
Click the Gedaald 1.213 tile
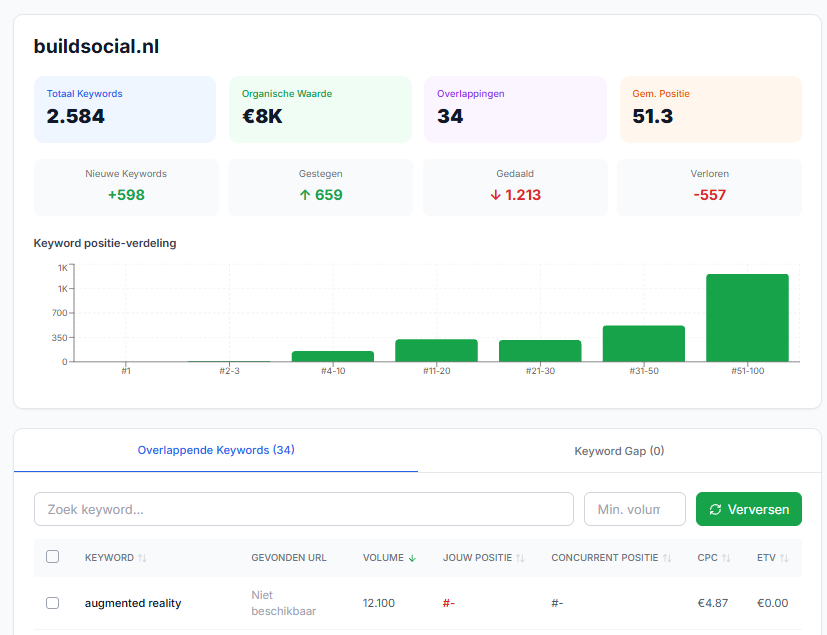click(x=515, y=187)
